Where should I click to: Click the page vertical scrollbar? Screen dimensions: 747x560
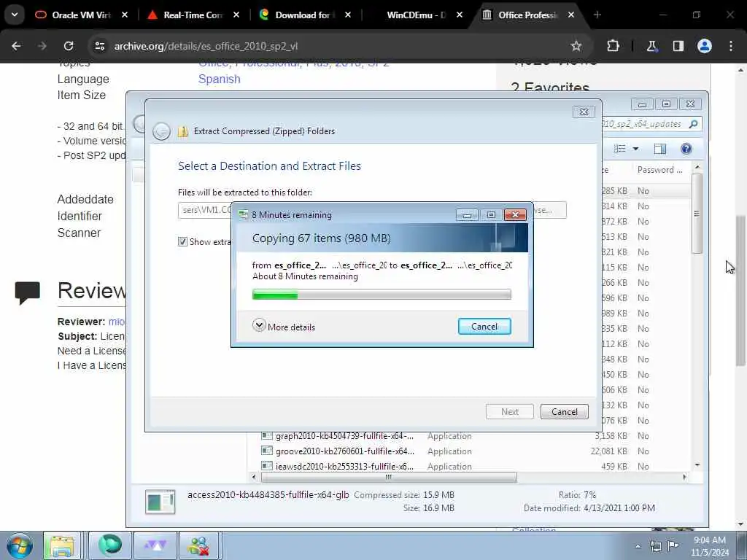point(741,290)
